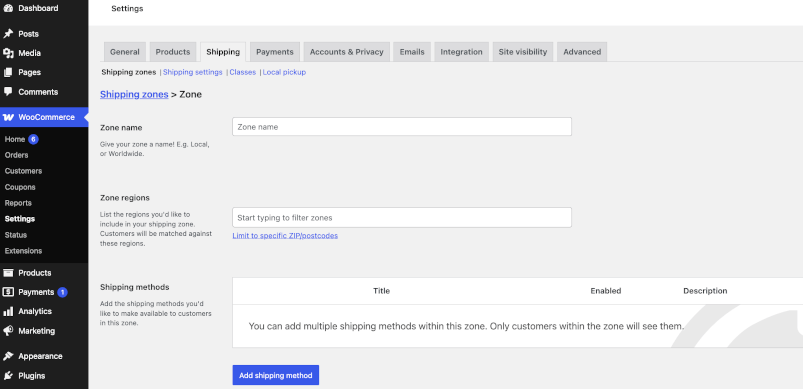This screenshot has height=389, width=803.
Task: Select the Shipping tab
Action: coord(223,52)
